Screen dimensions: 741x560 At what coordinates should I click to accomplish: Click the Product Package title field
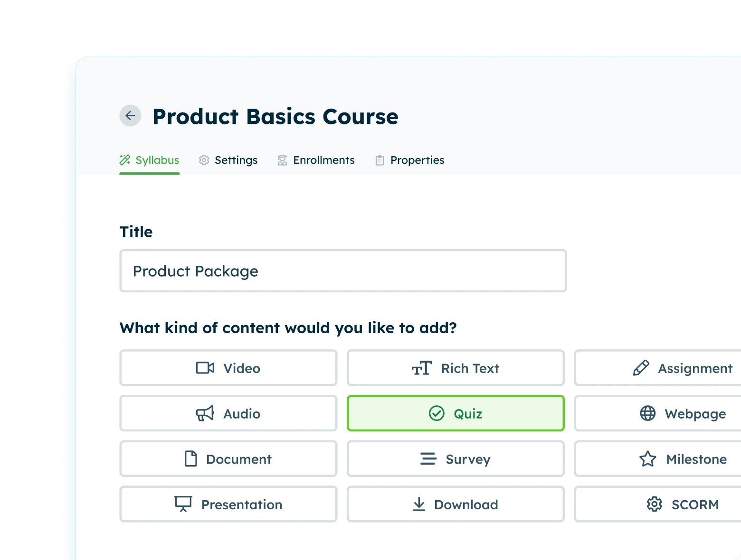(x=343, y=271)
